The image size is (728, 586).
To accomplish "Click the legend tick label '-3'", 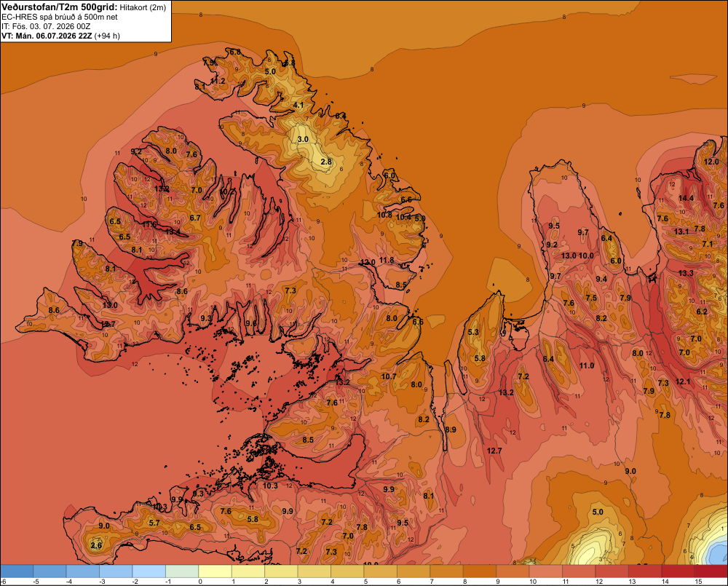I will 102,582.
